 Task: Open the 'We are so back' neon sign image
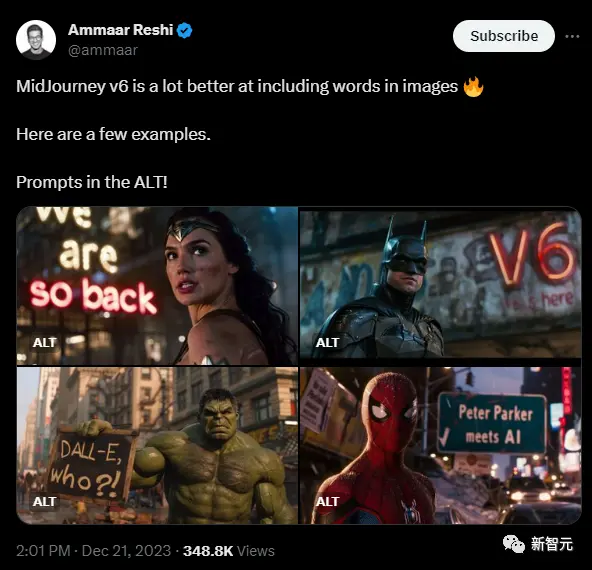[x=157, y=286]
